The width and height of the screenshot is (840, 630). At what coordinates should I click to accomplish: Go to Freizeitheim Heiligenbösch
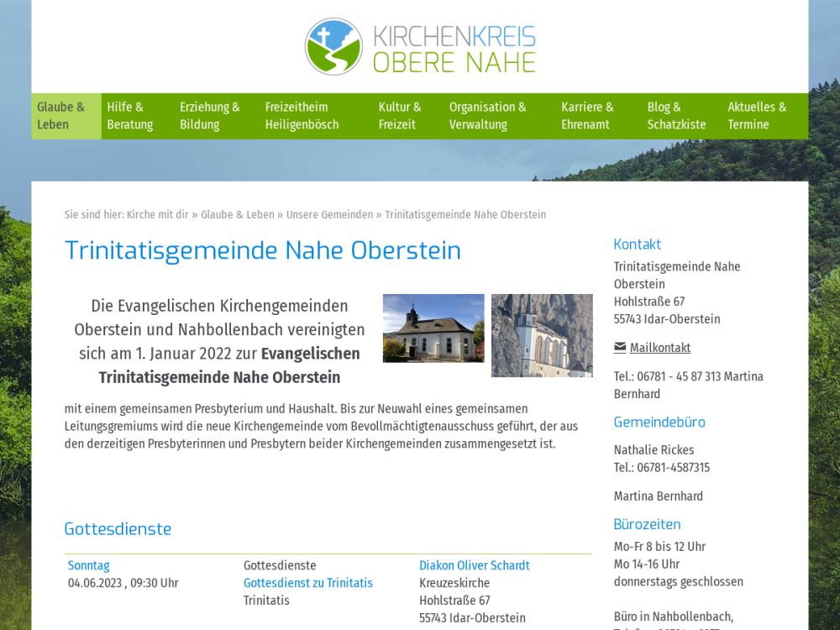tap(302, 116)
